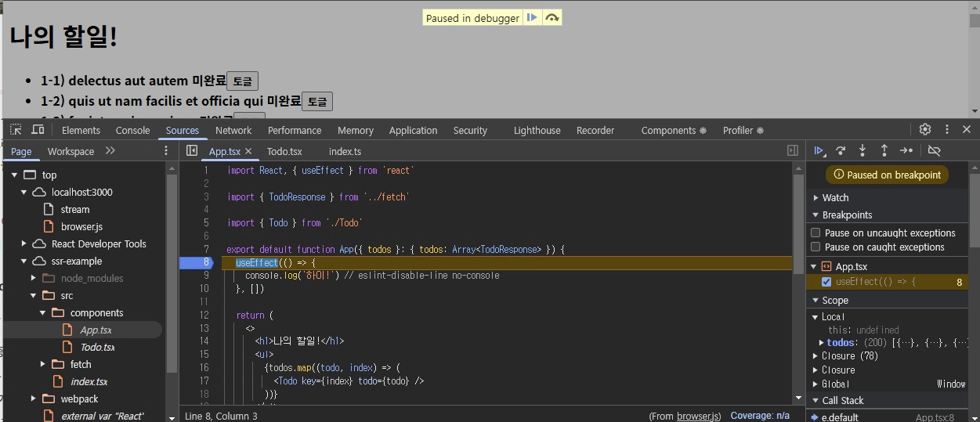The image size is (980, 422).
Task: Open the React Components tab
Action: (674, 130)
